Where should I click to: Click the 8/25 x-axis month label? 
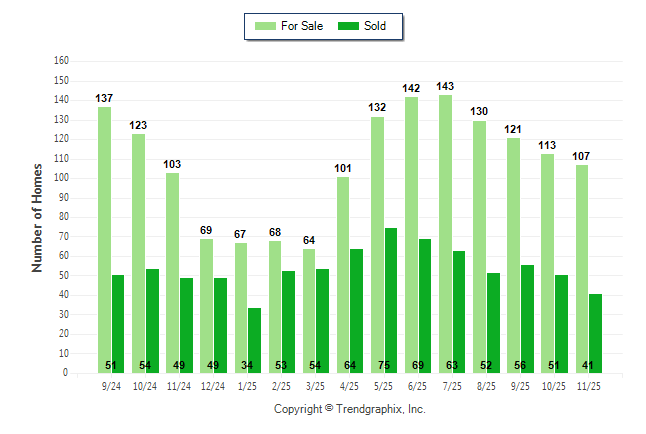click(486, 385)
